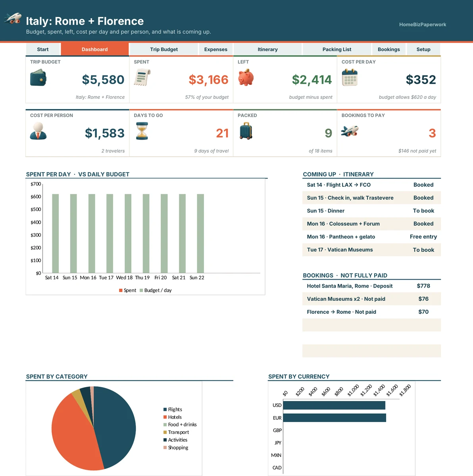Select the Mon 16 Colosseum + Forum row
The image size is (473, 476).
(371, 224)
